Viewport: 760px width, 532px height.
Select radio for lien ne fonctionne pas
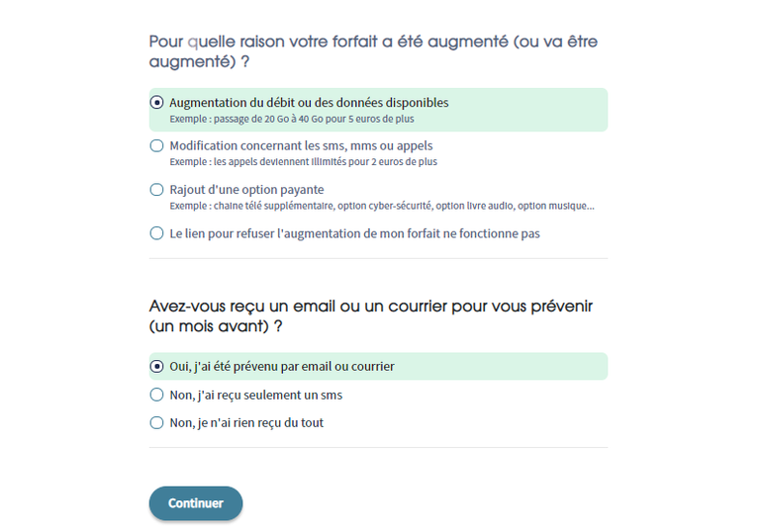tap(156, 234)
